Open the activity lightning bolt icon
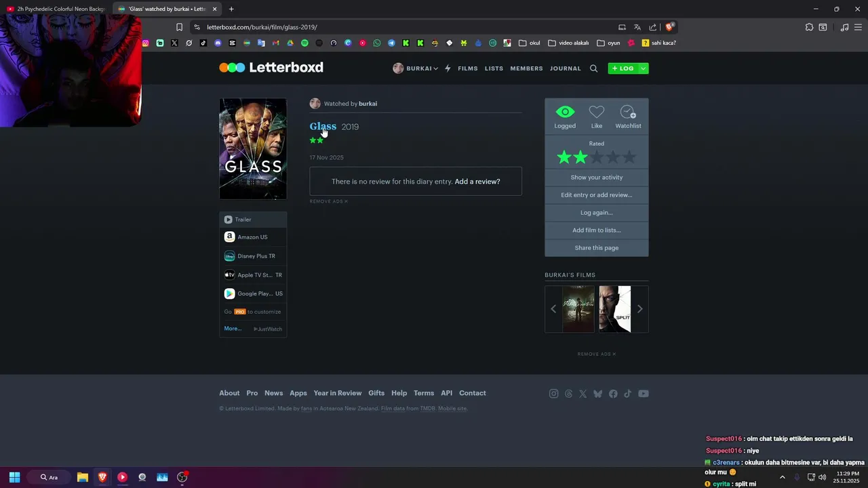Viewport: 868px width, 488px height. point(448,68)
